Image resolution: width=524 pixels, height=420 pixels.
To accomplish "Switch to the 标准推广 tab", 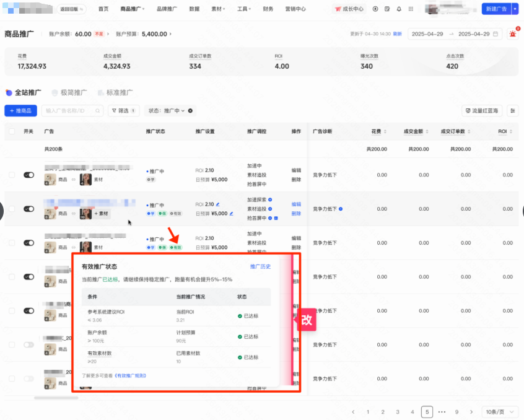I will (115, 92).
